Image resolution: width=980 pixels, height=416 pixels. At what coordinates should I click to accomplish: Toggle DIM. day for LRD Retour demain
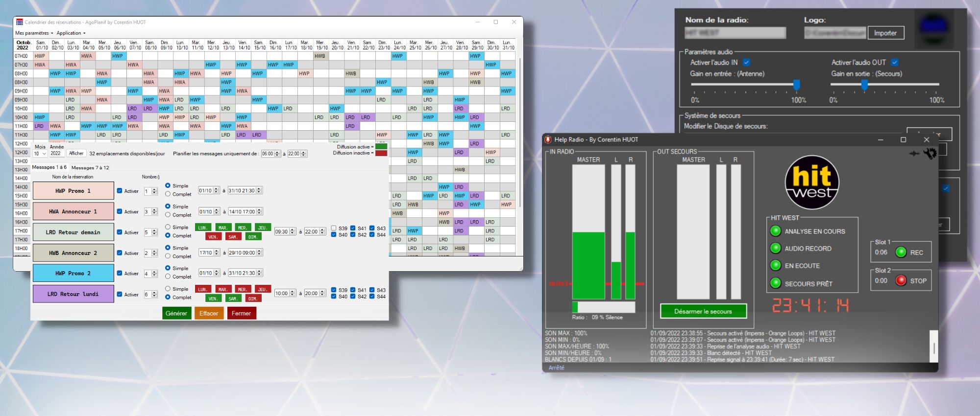(252, 237)
